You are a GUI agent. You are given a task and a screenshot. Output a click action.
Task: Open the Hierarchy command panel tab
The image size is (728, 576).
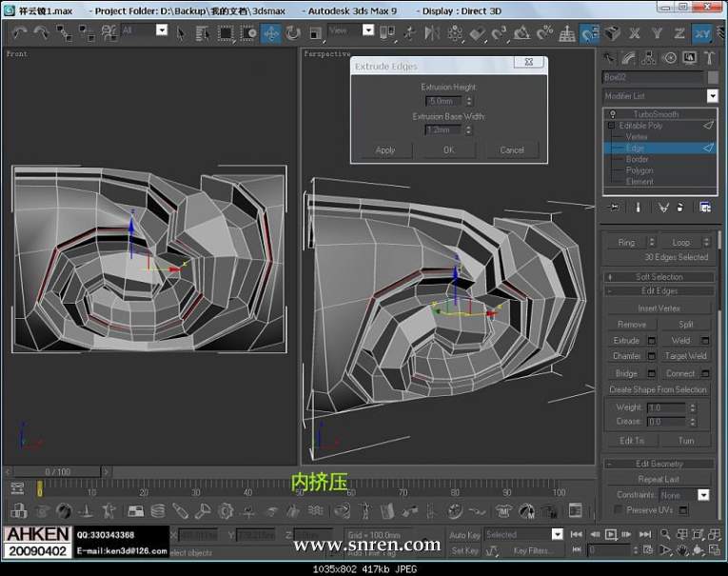pos(650,57)
